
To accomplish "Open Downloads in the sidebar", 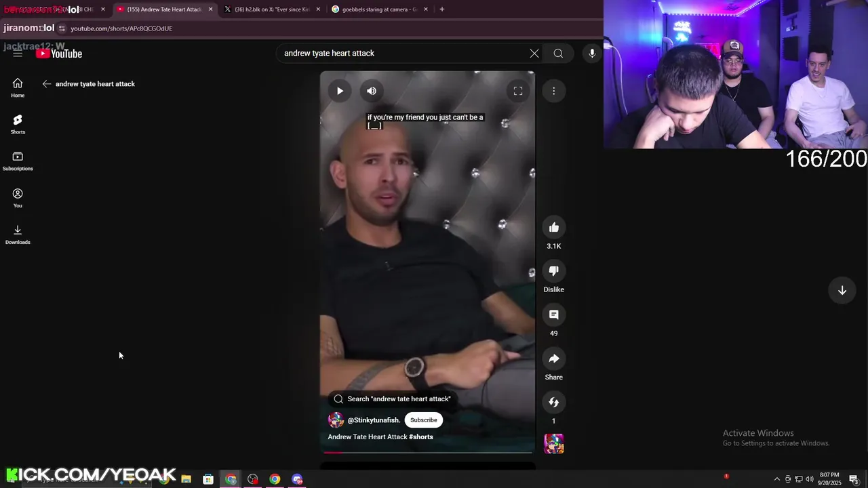I will (18, 235).
